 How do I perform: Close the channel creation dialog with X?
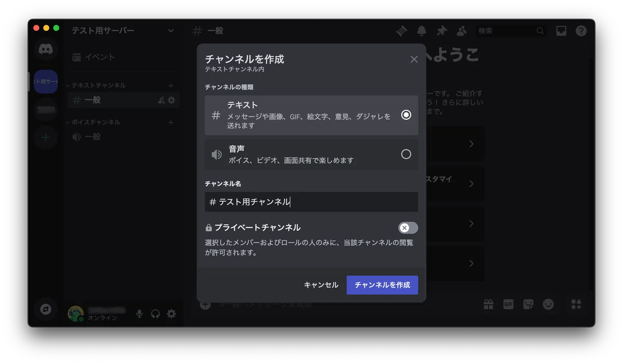[x=414, y=59]
